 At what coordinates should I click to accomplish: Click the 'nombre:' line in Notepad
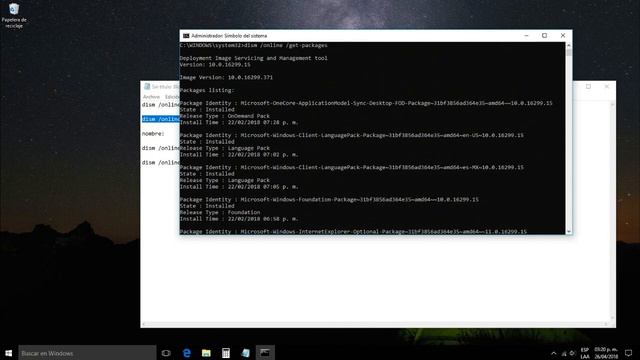(x=153, y=133)
